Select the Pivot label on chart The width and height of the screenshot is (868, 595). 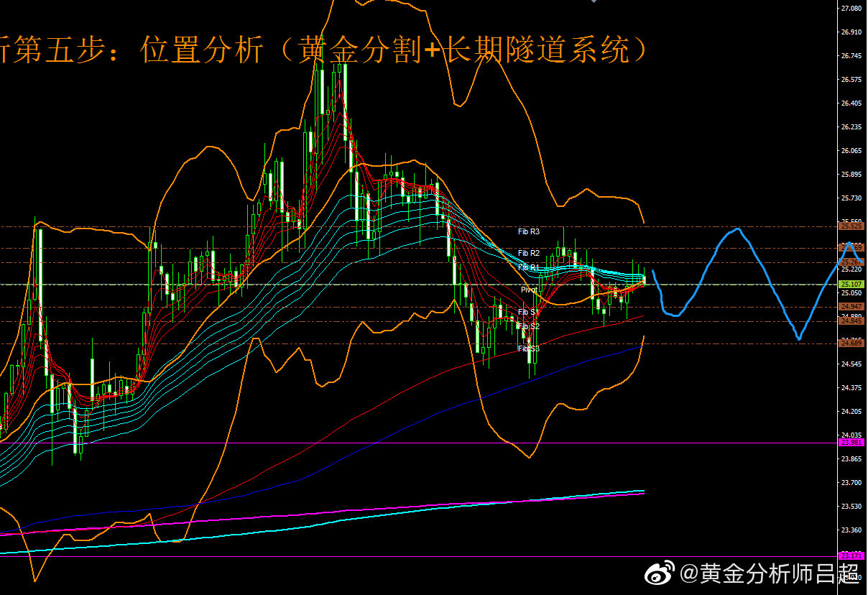click(529, 290)
